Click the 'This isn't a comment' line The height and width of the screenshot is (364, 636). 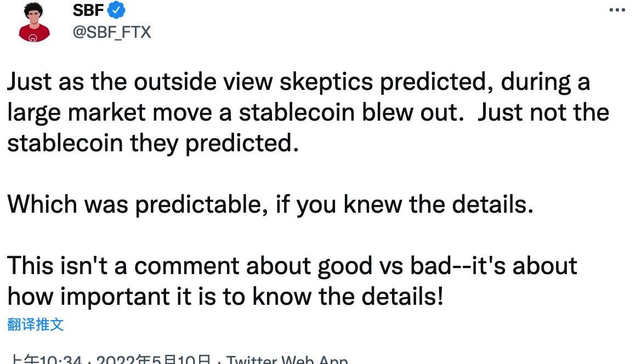tap(292, 266)
